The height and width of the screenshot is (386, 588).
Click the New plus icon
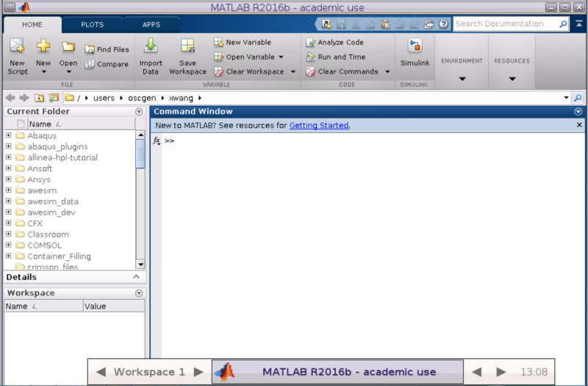43,46
